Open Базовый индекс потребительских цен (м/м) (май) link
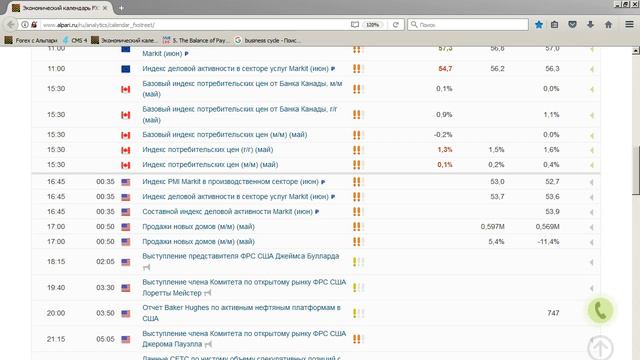640x360 pixels. coord(224,135)
